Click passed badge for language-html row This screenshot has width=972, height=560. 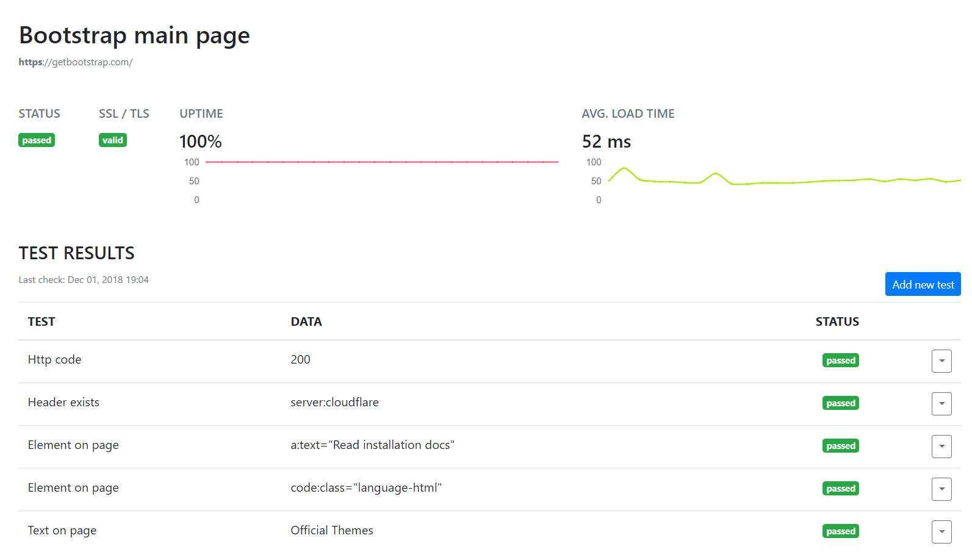840,489
